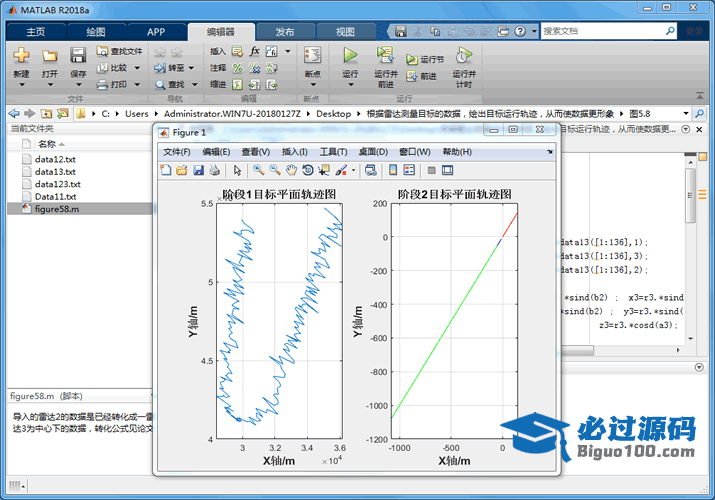The width and height of the screenshot is (715, 500).
Task: Open the Insert section dropdown arrow in ribbon
Action: point(288,51)
